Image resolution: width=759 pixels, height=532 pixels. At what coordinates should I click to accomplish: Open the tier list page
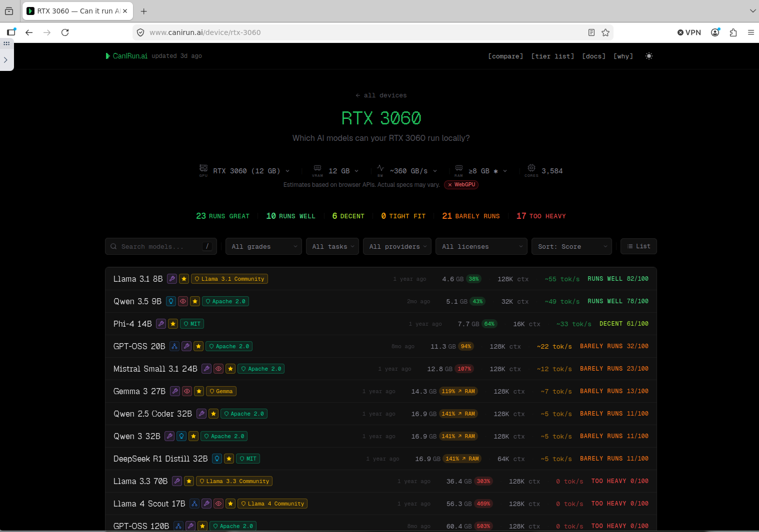pyautogui.click(x=552, y=56)
